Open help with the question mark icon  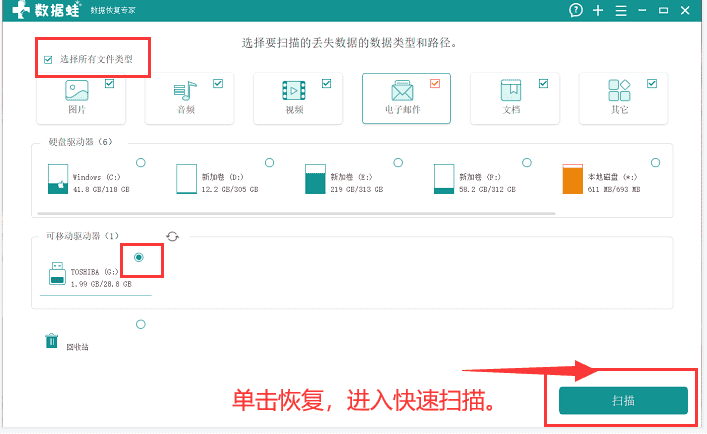pos(576,10)
